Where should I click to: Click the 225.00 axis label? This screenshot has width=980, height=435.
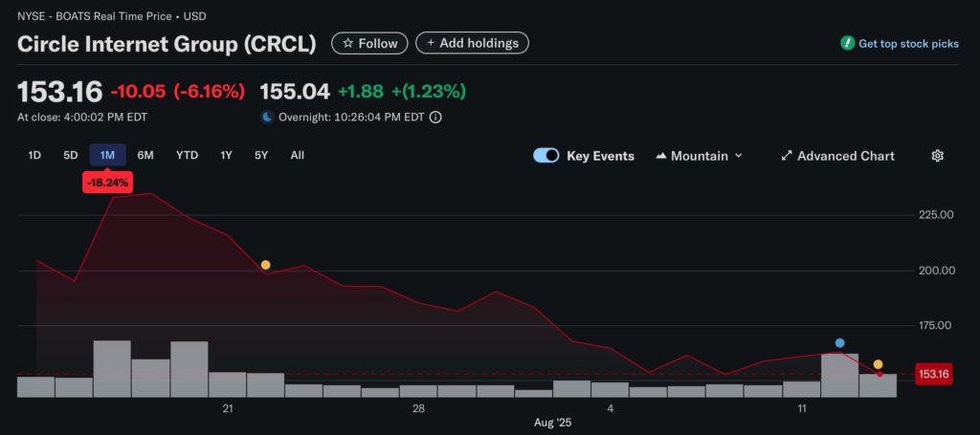[x=938, y=215]
